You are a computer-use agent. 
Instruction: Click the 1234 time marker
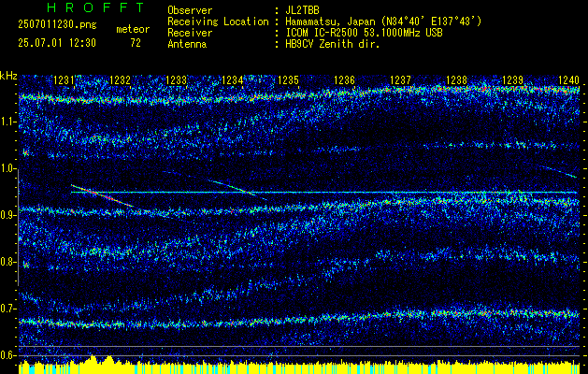232,79
